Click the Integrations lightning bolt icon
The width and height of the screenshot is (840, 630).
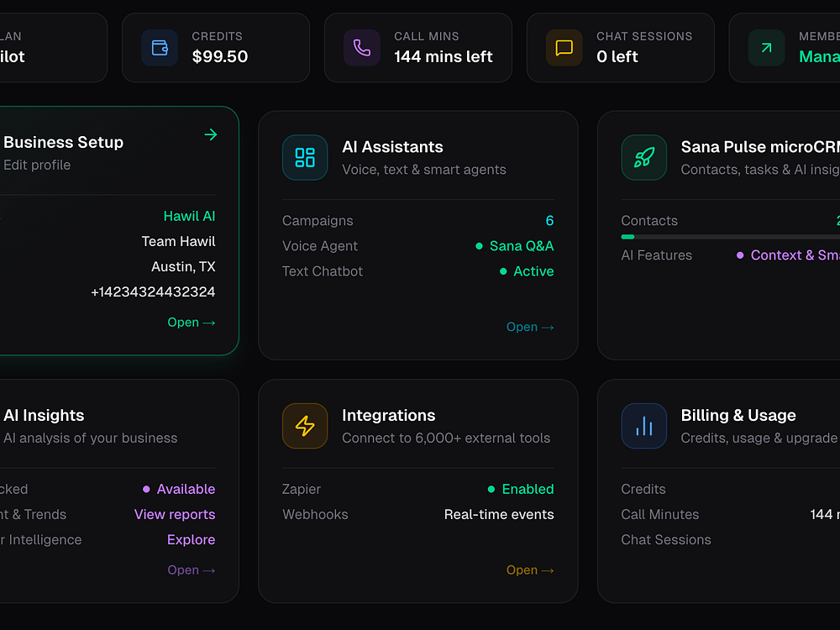click(x=305, y=426)
